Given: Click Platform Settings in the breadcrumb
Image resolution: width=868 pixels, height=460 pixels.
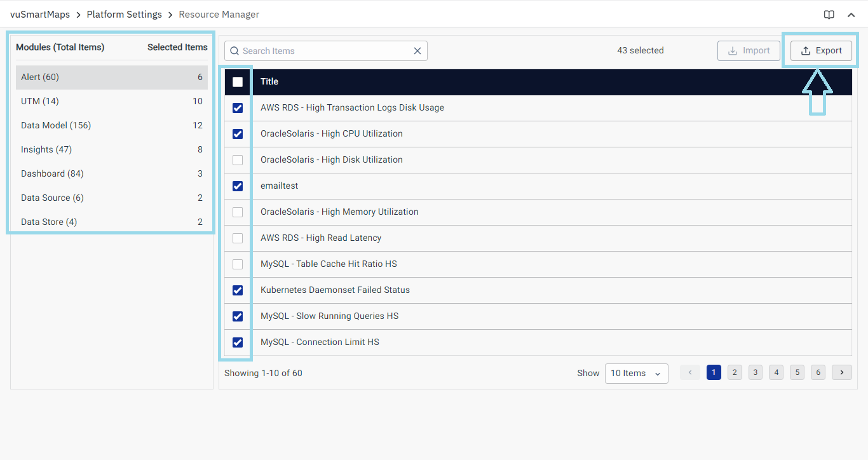Looking at the screenshot, I should (124, 14).
